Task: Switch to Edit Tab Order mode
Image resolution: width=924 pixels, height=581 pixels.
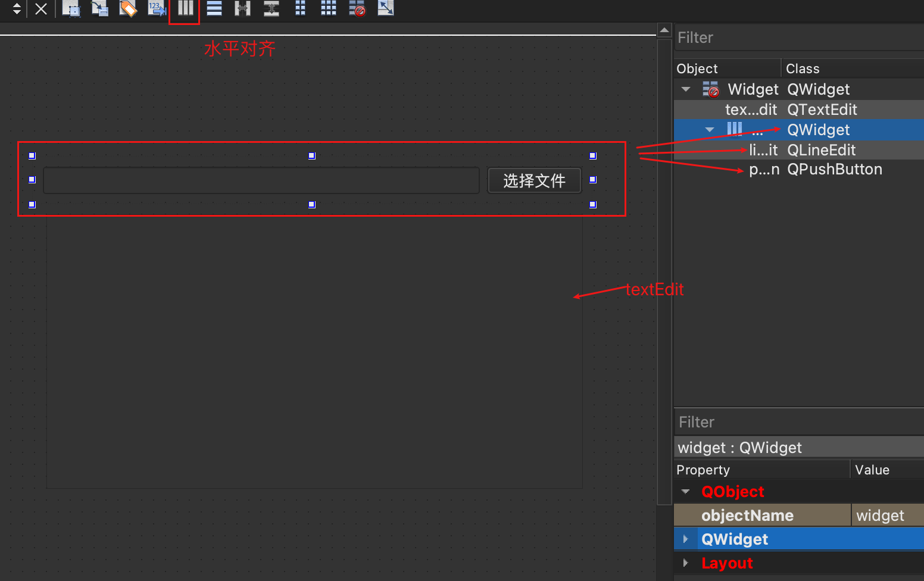Action: point(157,8)
